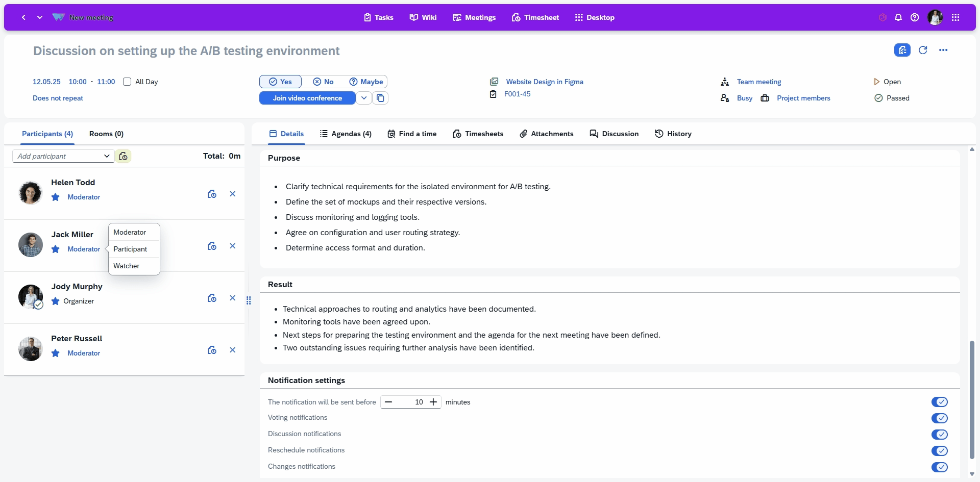
Task: Switch to the Agendas (4) tab
Action: click(346, 134)
